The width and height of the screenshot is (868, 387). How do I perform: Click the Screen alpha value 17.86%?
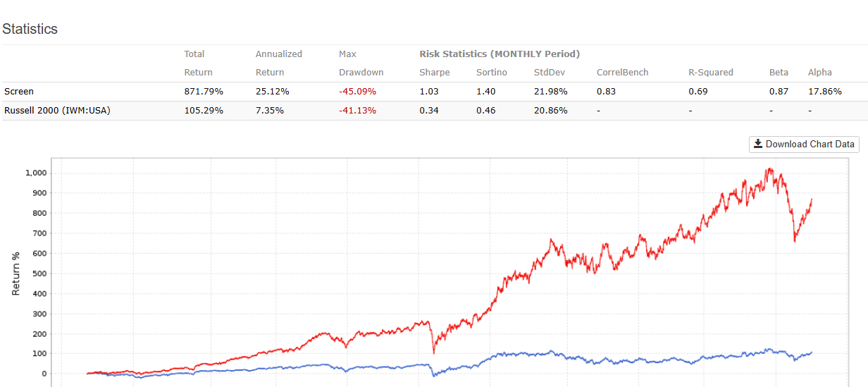(824, 92)
